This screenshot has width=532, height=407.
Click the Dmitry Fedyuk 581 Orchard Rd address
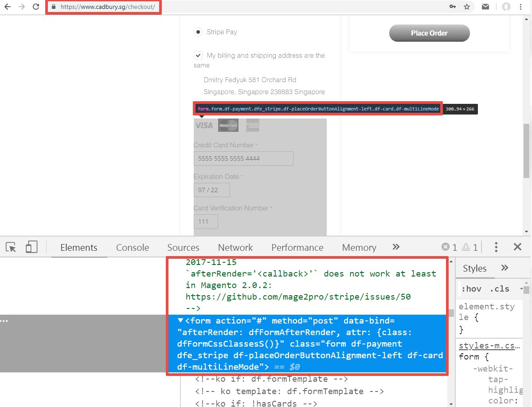(x=250, y=80)
